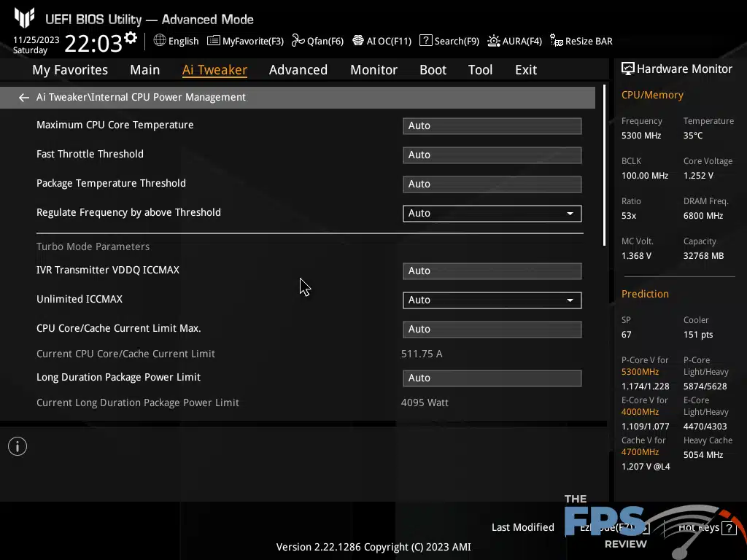The width and height of the screenshot is (747, 560).
Task: Click the 22:03 clock display
Action: (x=93, y=43)
